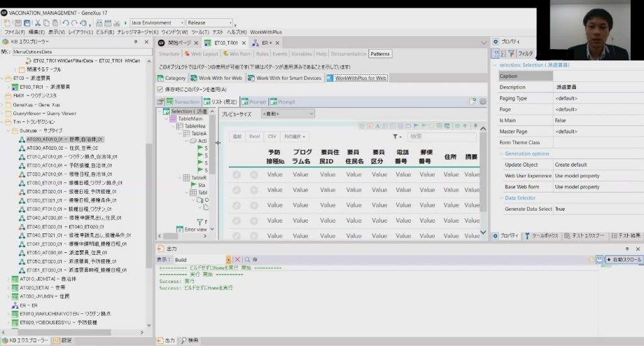Open the プレビューサイズ <自動> dropdown
Image resolution: width=644 pixels, height=346 pixels.
(x=288, y=114)
